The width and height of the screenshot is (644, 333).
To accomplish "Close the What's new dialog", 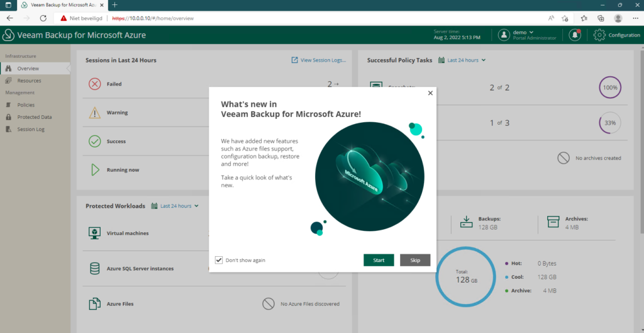I will tap(430, 93).
